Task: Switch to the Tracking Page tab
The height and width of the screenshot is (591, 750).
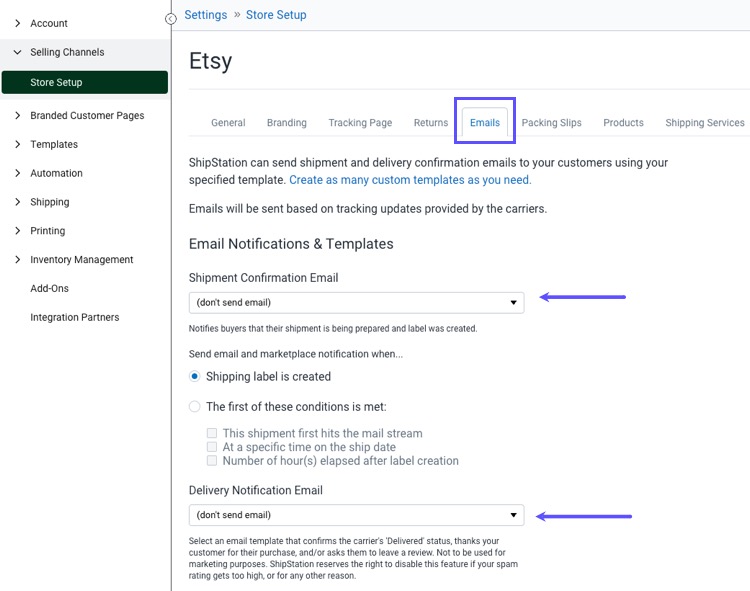Action: (360, 123)
